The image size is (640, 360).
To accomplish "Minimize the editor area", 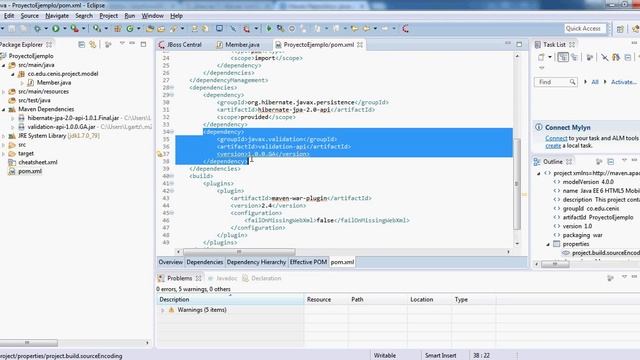I will [507, 44].
